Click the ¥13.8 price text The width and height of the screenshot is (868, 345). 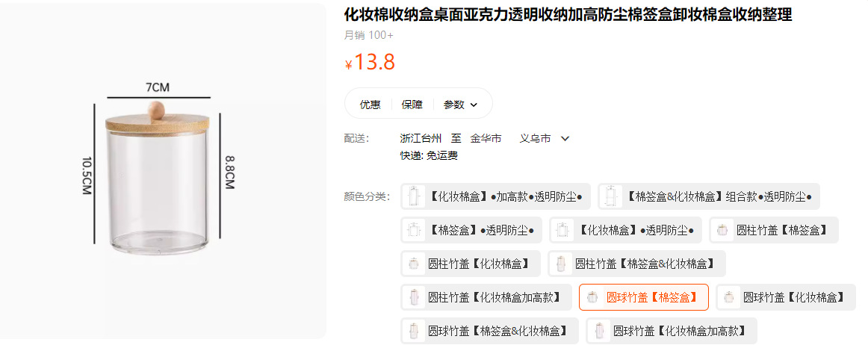click(x=371, y=62)
